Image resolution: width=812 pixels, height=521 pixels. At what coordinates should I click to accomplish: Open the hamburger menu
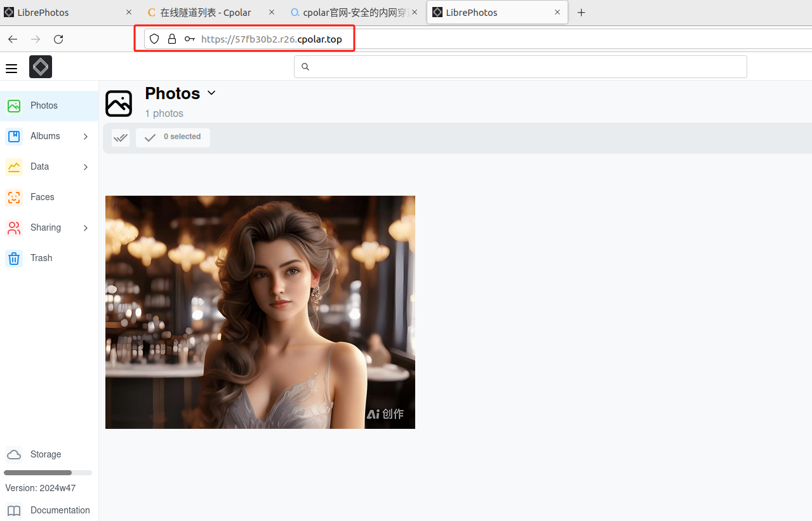(11, 68)
